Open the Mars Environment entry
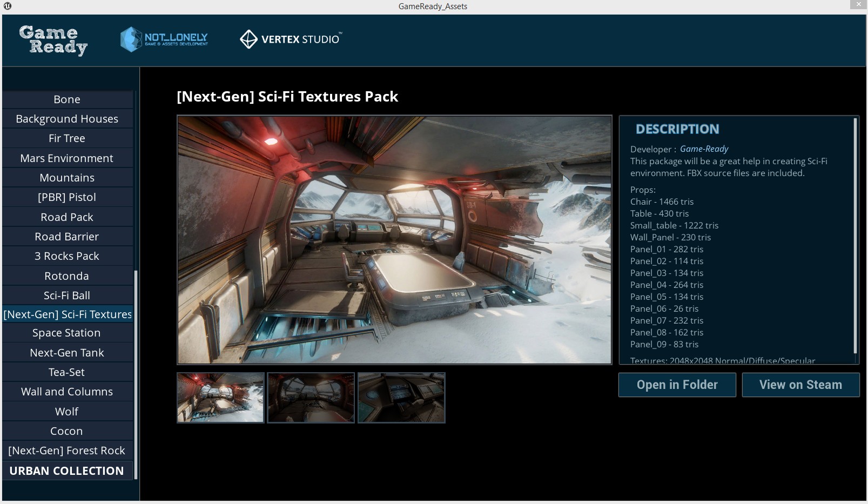This screenshot has width=868, height=504. (x=66, y=158)
